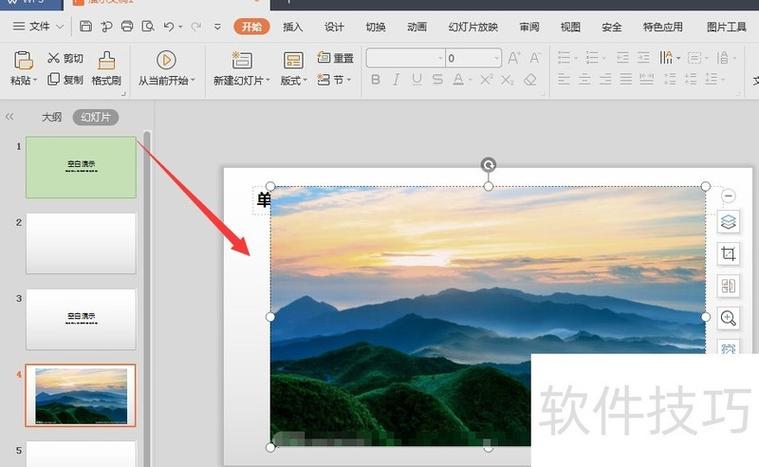Screen dimensions: 759x467
Task: Open the 图片工具 ribbon tab
Action: pyautogui.click(x=726, y=27)
